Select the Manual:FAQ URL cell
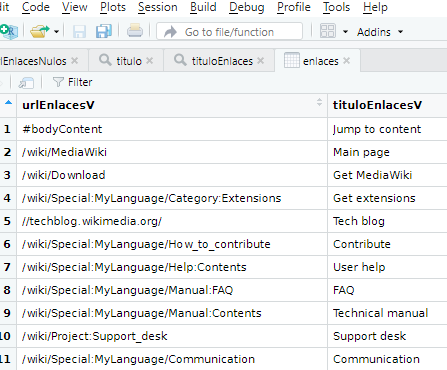The image size is (447, 370). (x=172, y=290)
